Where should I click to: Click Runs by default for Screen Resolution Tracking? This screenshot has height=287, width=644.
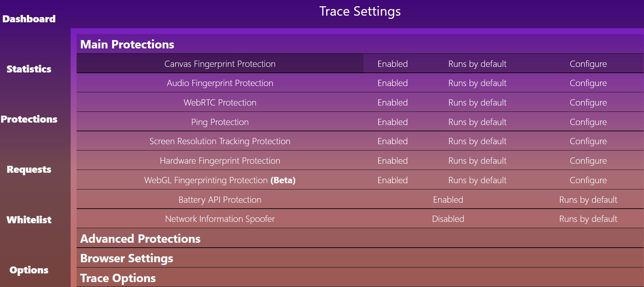pos(477,141)
